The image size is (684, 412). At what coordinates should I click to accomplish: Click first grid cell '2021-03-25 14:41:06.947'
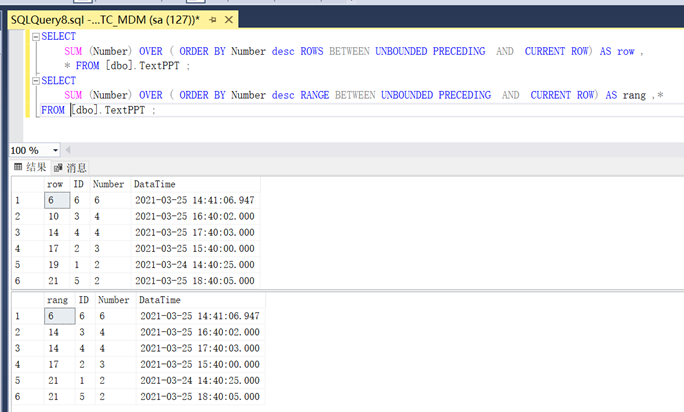click(x=195, y=200)
